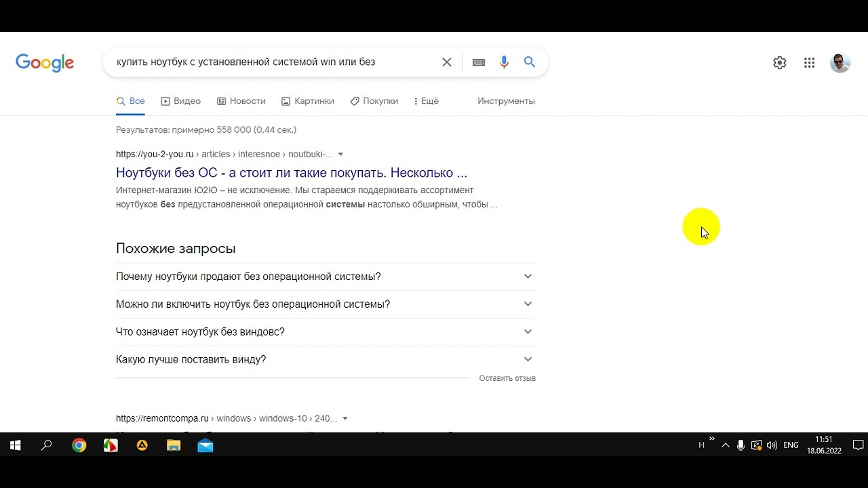Open the result 'Ноутбуки без ОС' link
868x488 pixels.
click(x=292, y=173)
